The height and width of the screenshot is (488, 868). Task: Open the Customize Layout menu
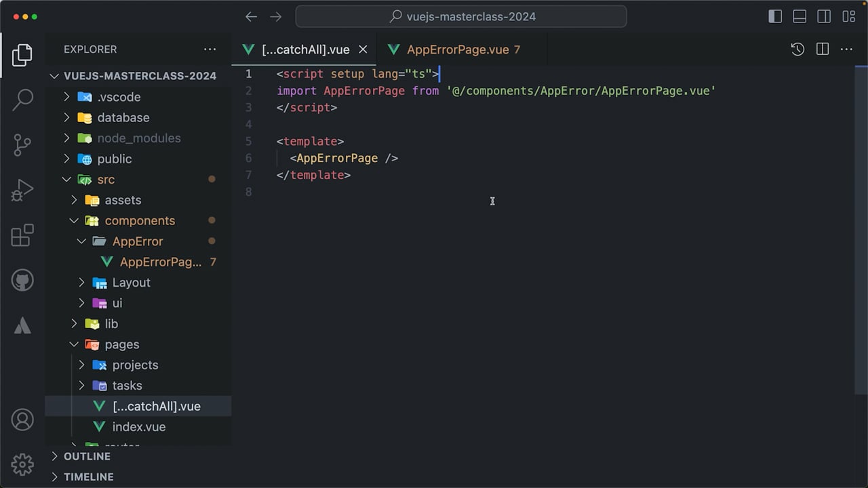(848, 17)
